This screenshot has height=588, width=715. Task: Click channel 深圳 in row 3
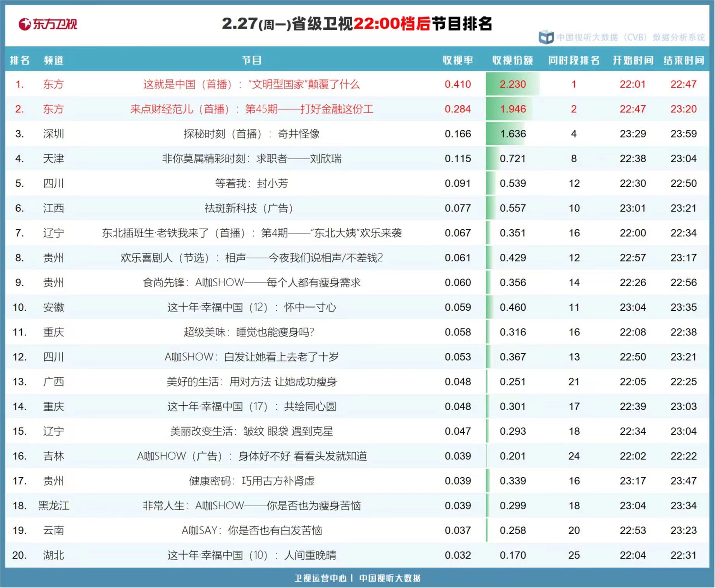point(53,134)
